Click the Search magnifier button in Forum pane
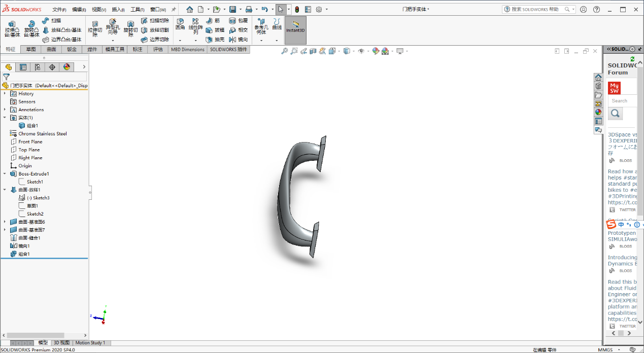Screen dimensions: 644x353 click(616, 114)
